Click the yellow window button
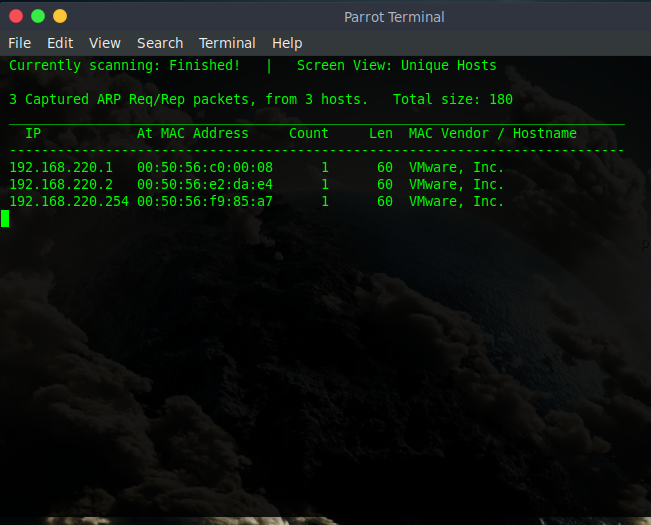The height and width of the screenshot is (525, 651). point(60,16)
